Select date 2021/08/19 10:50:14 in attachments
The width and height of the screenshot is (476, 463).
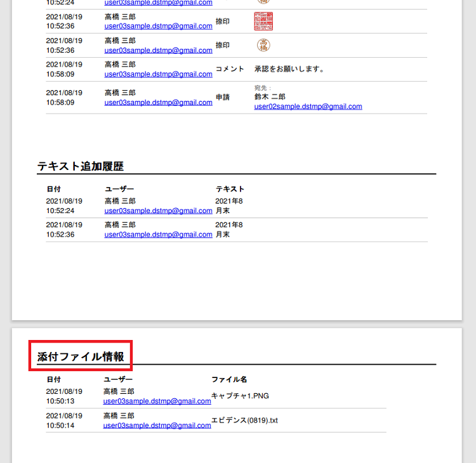pyautogui.click(x=64, y=421)
